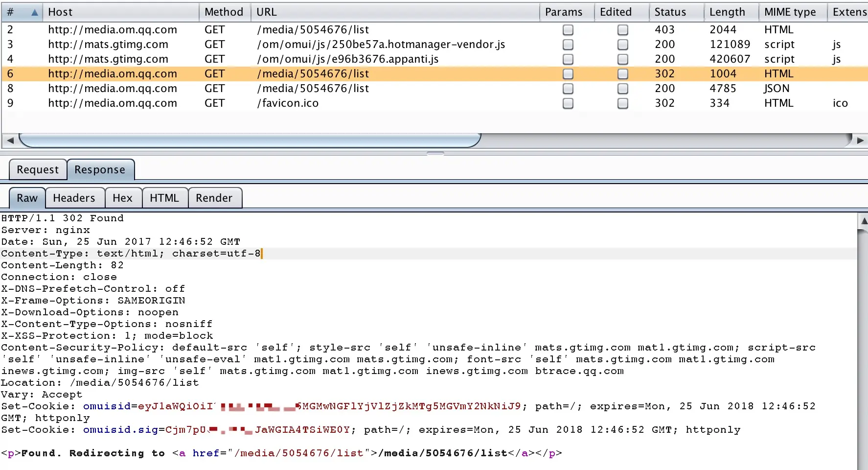Toggle Params checkbox for row 6
The width and height of the screenshot is (868, 470).
pyautogui.click(x=568, y=74)
